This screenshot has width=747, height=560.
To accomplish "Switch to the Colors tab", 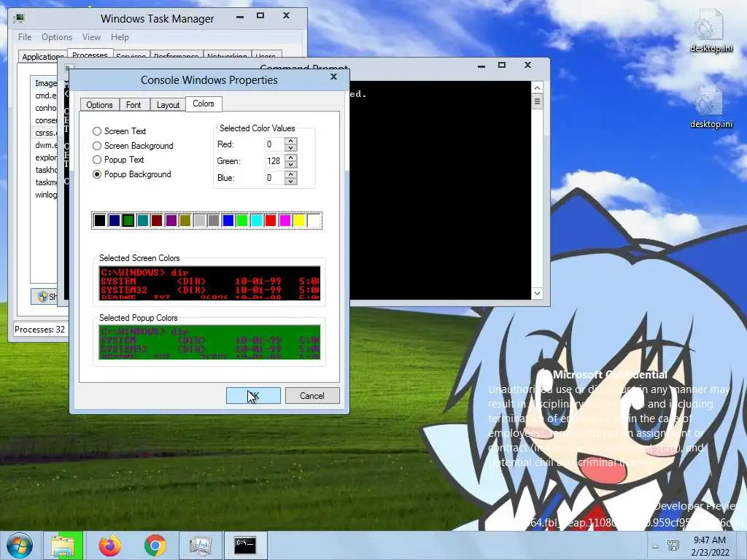I will [x=204, y=104].
